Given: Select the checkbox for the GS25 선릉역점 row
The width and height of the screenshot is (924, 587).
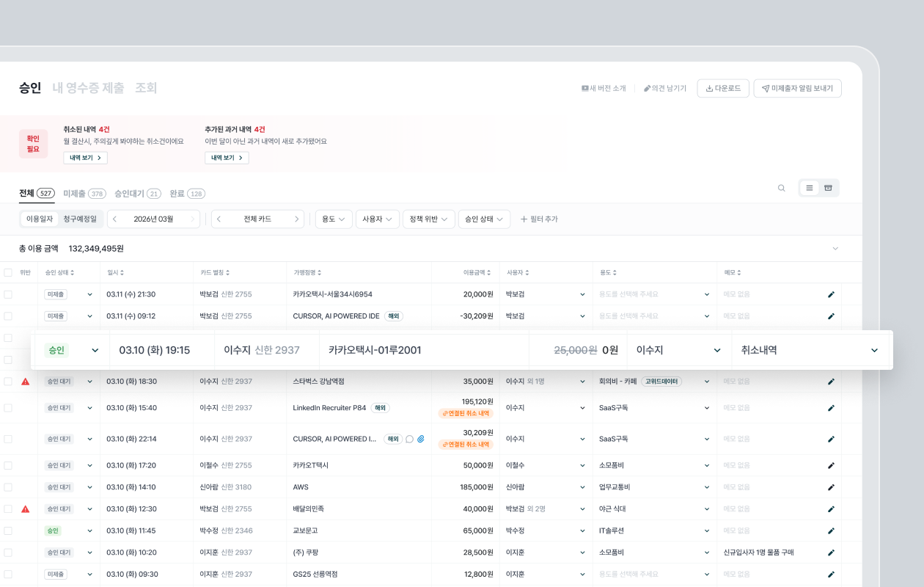Looking at the screenshot, I should tap(8, 575).
